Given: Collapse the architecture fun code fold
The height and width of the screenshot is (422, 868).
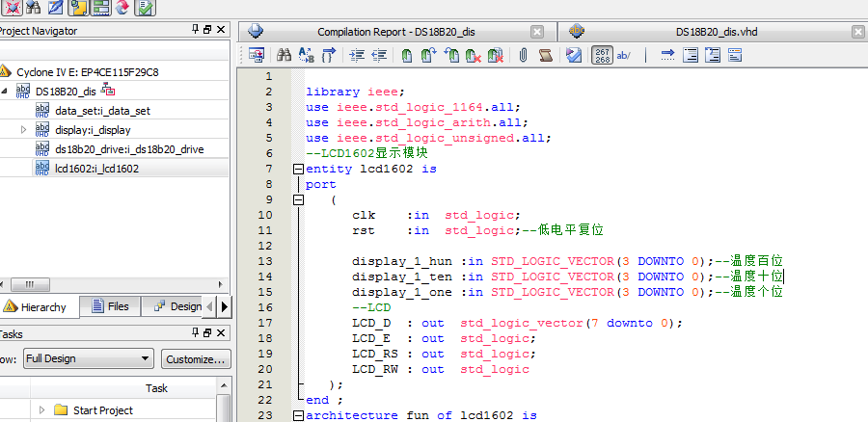Looking at the screenshot, I should [297, 415].
